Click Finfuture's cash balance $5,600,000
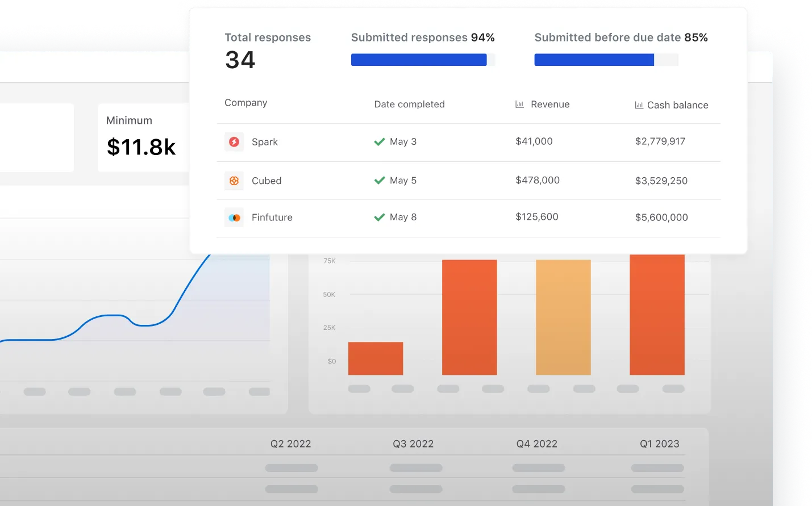Viewport: 812px width, 506px height. (661, 218)
